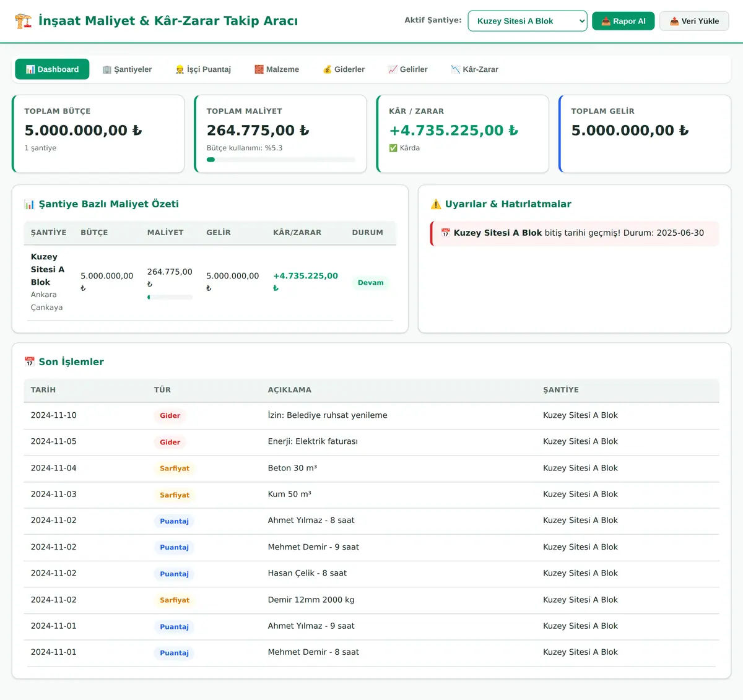Click the Rapor Al button
The height and width of the screenshot is (700, 743).
(x=623, y=21)
